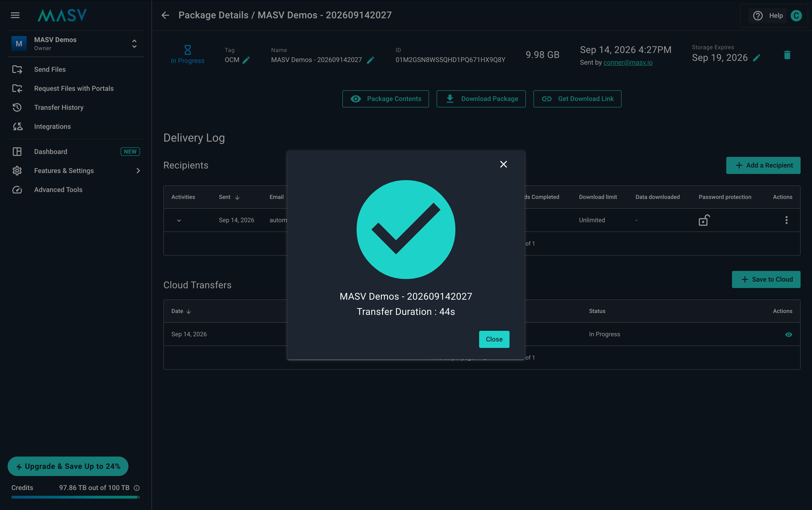Sort cloud transfers by Date

click(181, 311)
